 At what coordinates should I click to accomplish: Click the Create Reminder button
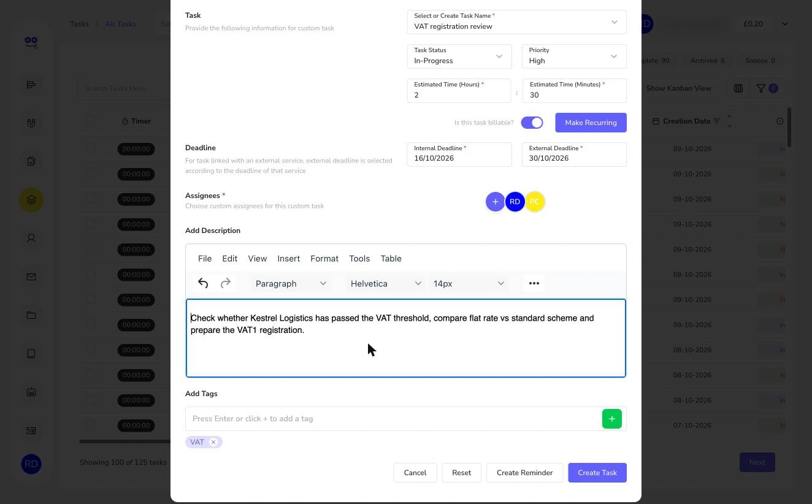525,473
